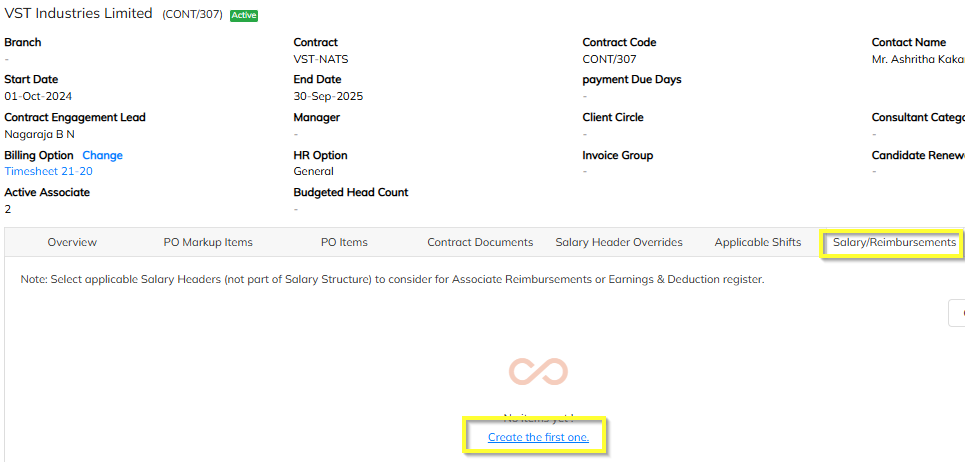Click the 'Create the first one.' link
965x462 pixels.
click(538, 438)
